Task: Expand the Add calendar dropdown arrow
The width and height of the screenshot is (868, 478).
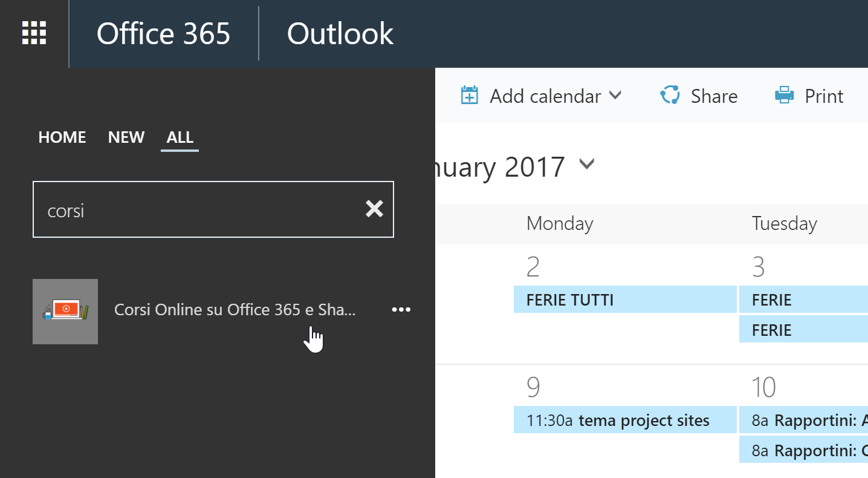Action: pos(615,96)
